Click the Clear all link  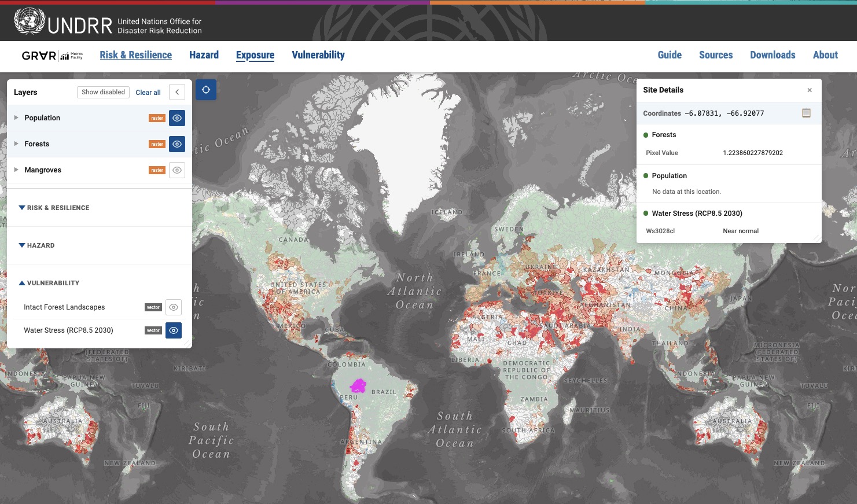point(148,93)
